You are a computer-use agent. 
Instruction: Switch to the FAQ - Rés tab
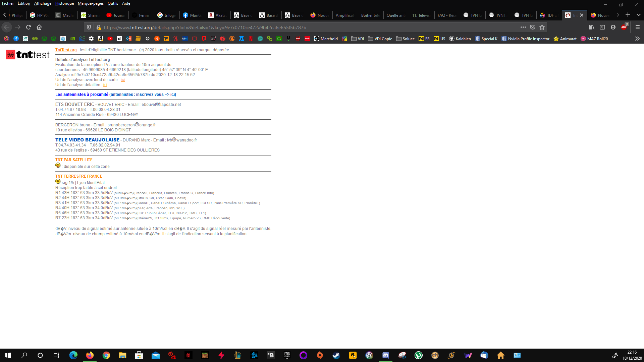[447, 15]
